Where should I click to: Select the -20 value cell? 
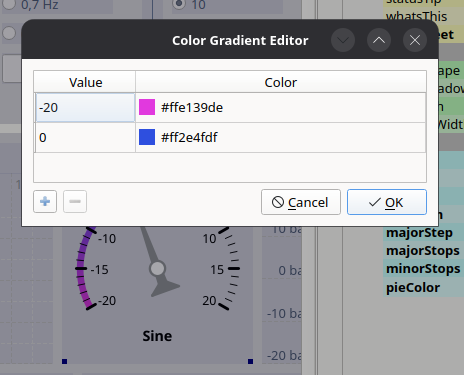[85, 108]
